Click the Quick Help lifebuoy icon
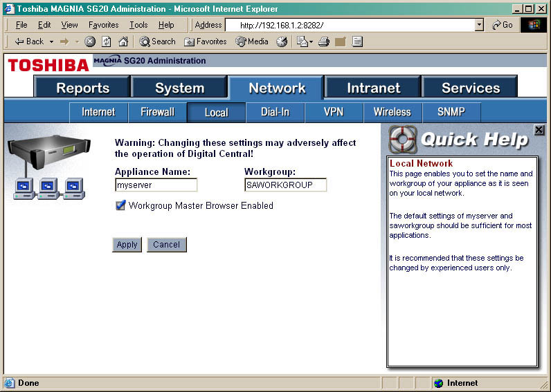This screenshot has height=392, width=551. tap(403, 140)
